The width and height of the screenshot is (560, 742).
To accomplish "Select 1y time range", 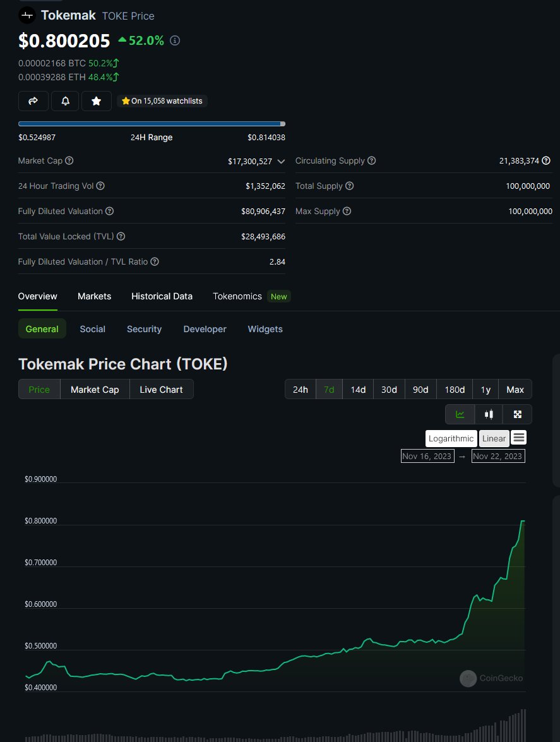I will (x=486, y=390).
